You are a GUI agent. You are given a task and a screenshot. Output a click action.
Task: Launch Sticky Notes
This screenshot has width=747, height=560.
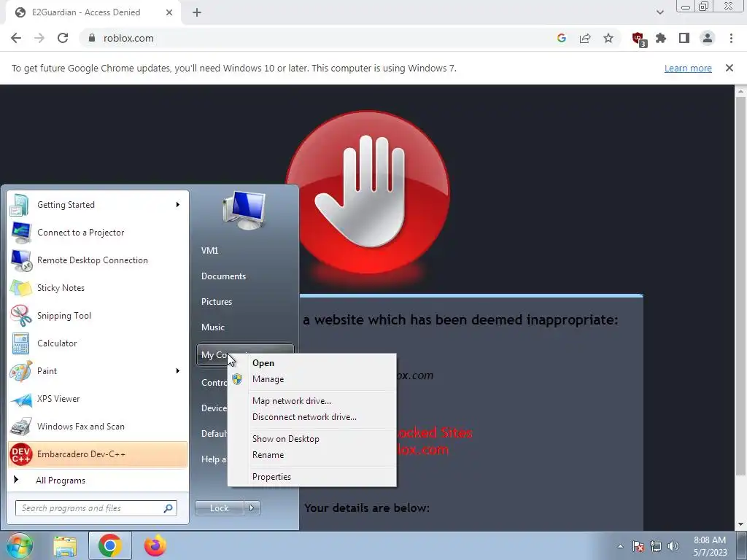point(98,287)
